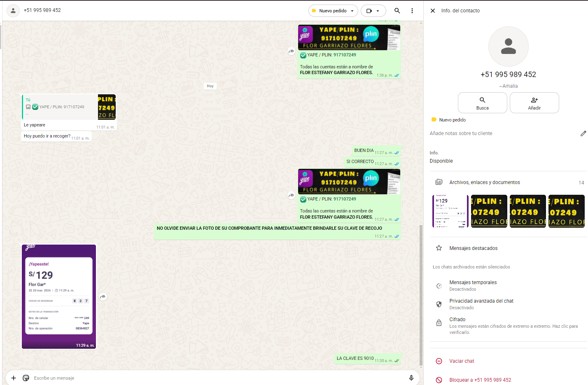Click the Añadir contact button
Image resolution: width=588 pixels, height=385 pixels.
click(534, 103)
